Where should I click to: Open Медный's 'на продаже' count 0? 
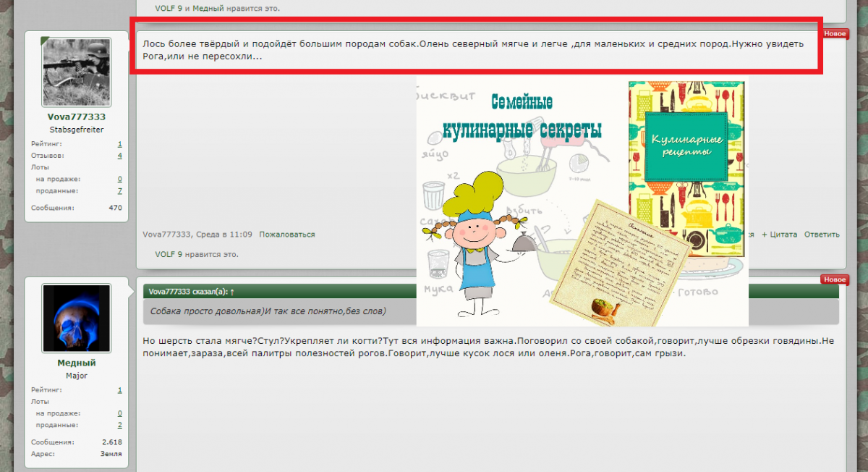pyautogui.click(x=119, y=413)
